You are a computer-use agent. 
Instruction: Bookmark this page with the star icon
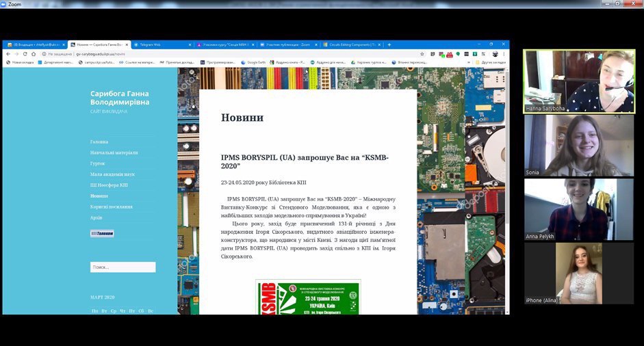tap(422, 54)
